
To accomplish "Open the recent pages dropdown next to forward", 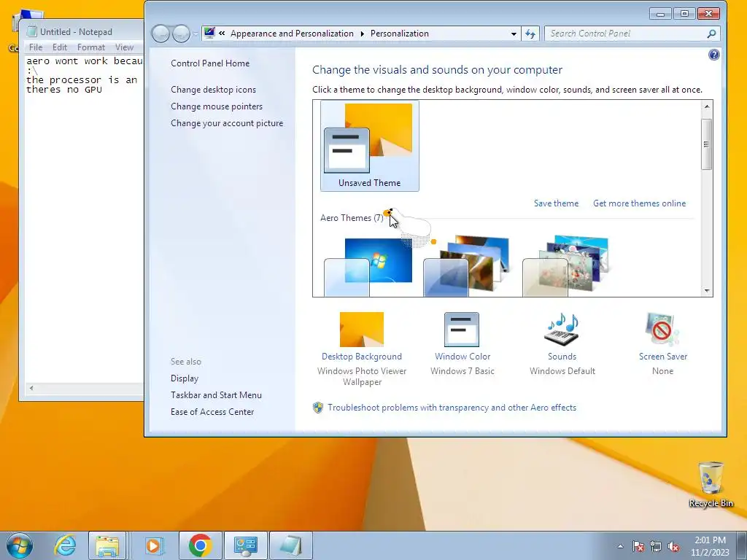I will click(195, 34).
